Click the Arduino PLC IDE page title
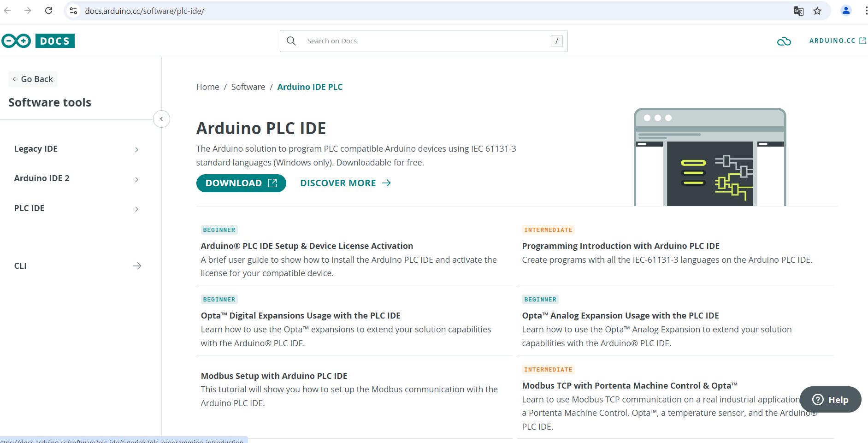868x443 pixels. (x=261, y=128)
